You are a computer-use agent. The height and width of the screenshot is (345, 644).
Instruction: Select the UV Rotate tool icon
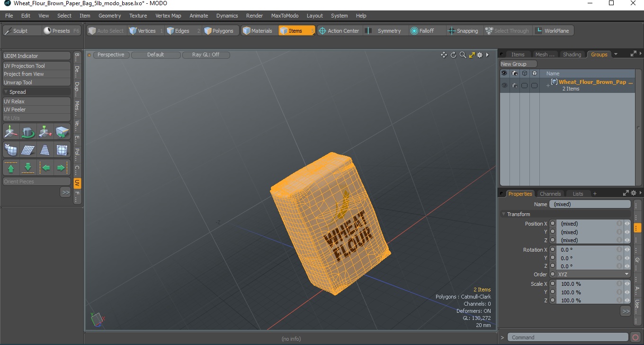tap(28, 131)
